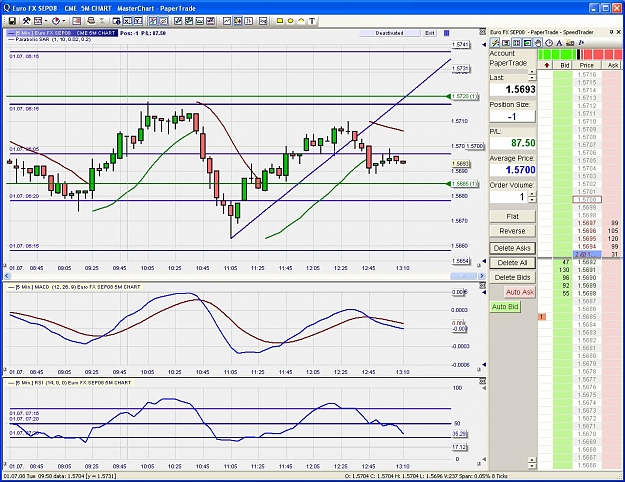Click the Reverse button

click(513, 231)
